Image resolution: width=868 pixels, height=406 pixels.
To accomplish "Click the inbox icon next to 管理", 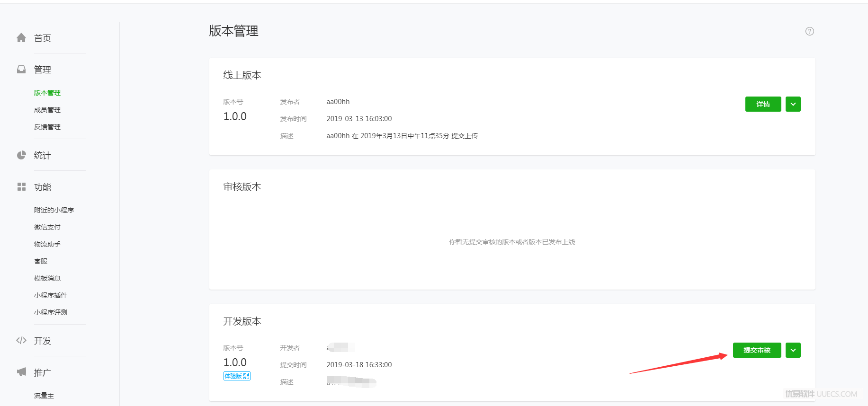I will point(21,70).
